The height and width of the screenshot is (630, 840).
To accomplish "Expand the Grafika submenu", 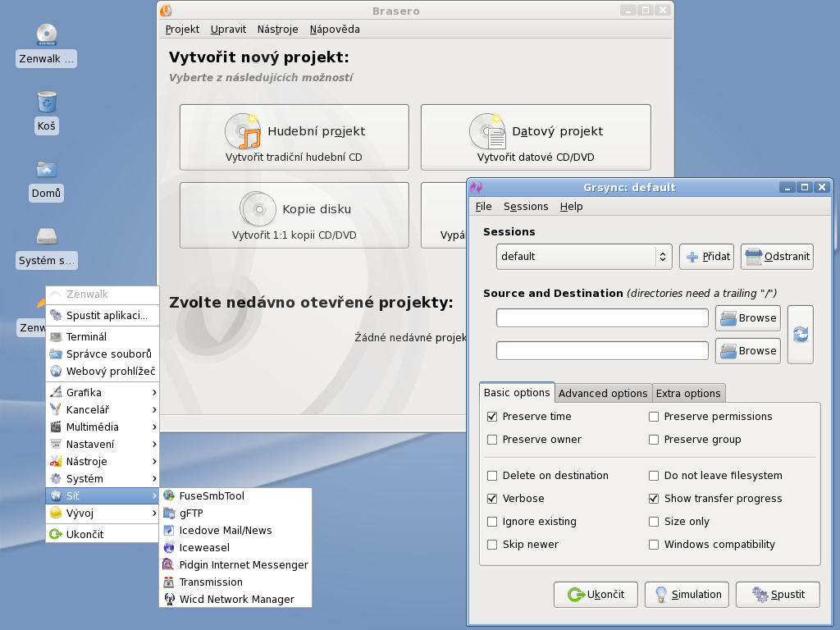I will [x=103, y=393].
